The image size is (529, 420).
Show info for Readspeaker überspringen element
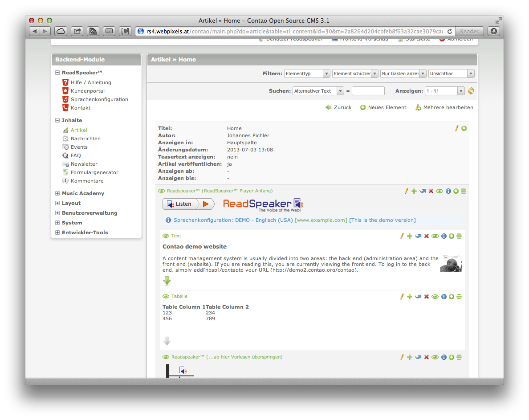click(x=444, y=357)
